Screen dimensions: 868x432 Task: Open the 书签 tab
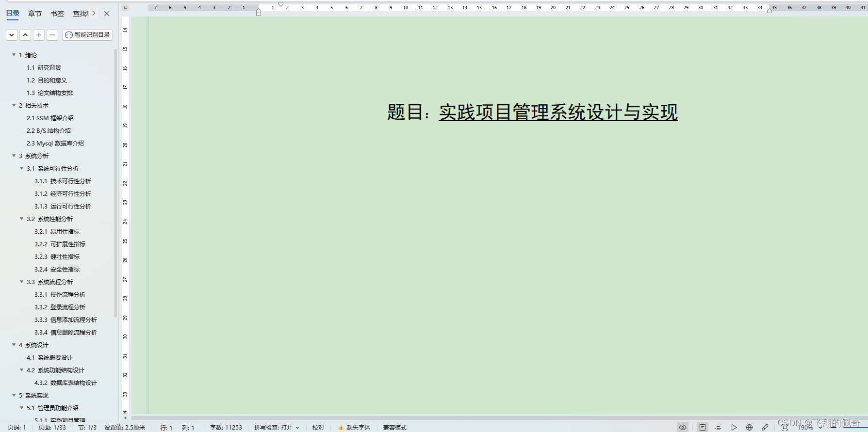pyautogui.click(x=57, y=14)
